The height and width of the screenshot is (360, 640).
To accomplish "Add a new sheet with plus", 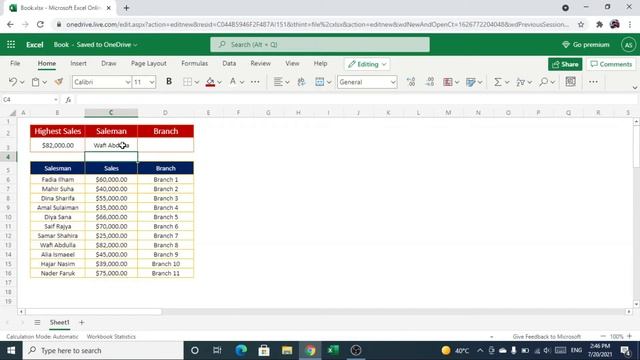I will [x=82, y=322].
